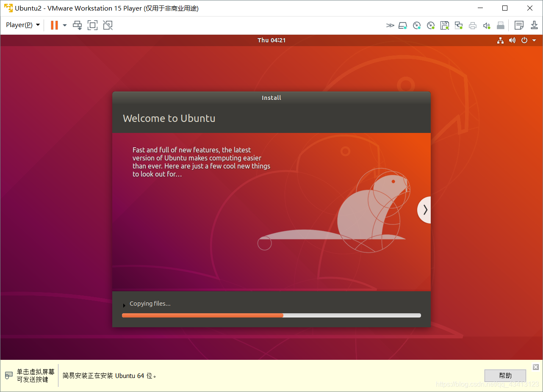Click the printer device icon
The height and width of the screenshot is (392, 543).
473,25
